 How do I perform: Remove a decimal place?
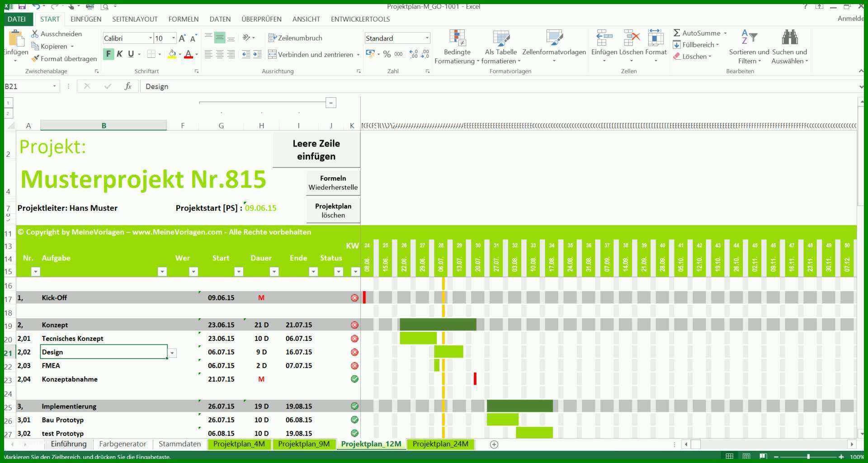pos(425,54)
